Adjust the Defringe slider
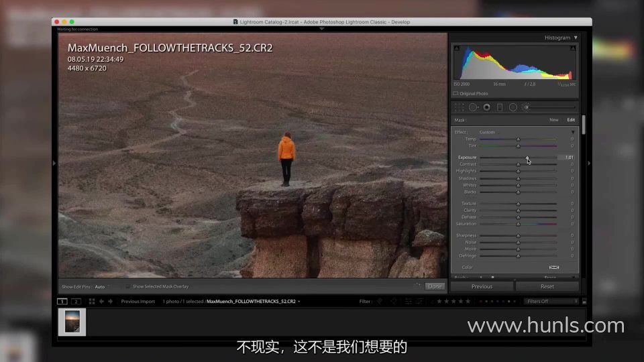 tap(519, 255)
